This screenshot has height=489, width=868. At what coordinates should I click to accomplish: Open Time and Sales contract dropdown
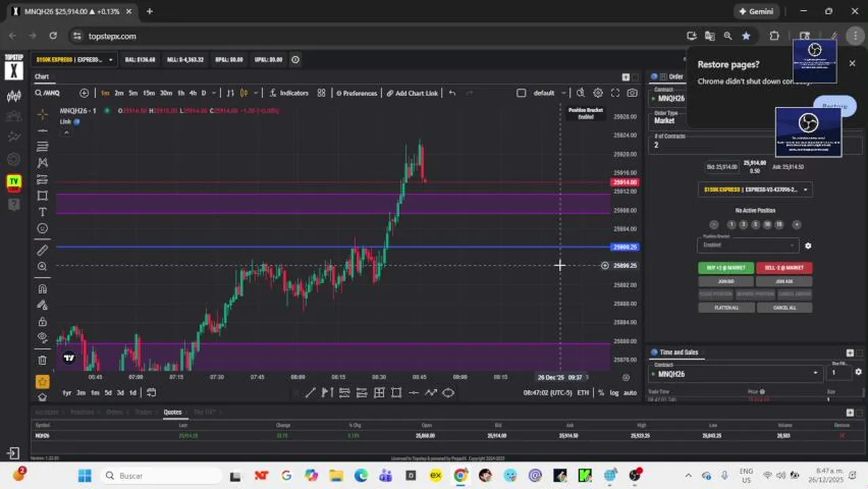[736, 374]
